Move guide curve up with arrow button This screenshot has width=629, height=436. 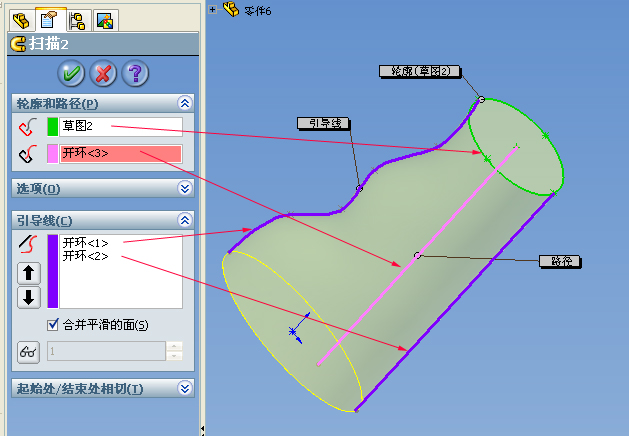pos(28,273)
